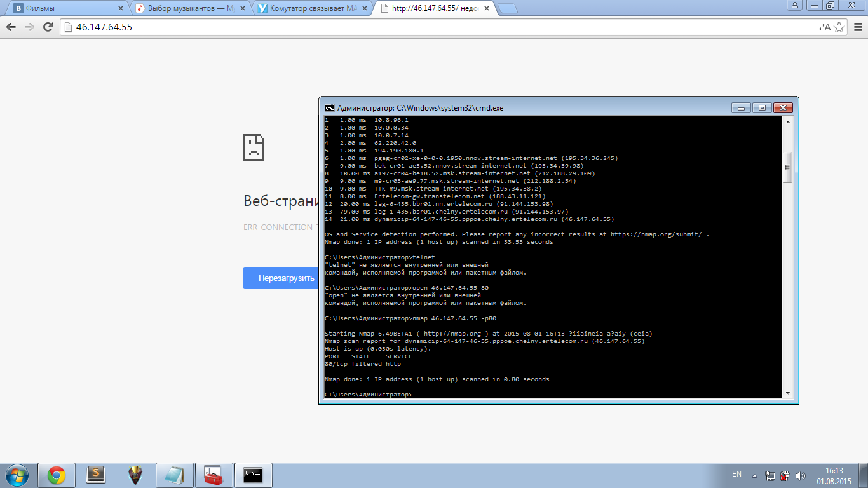Select the http://46.147.64.55/ tab

point(435,9)
